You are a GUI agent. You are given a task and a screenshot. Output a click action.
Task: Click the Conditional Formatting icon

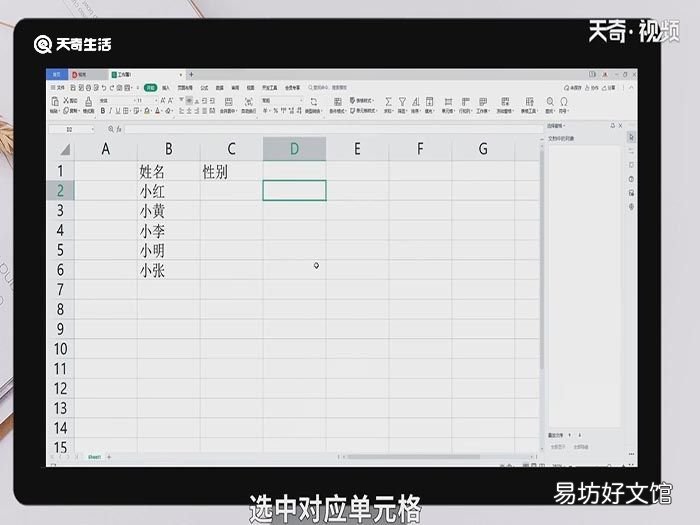point(338,102)
